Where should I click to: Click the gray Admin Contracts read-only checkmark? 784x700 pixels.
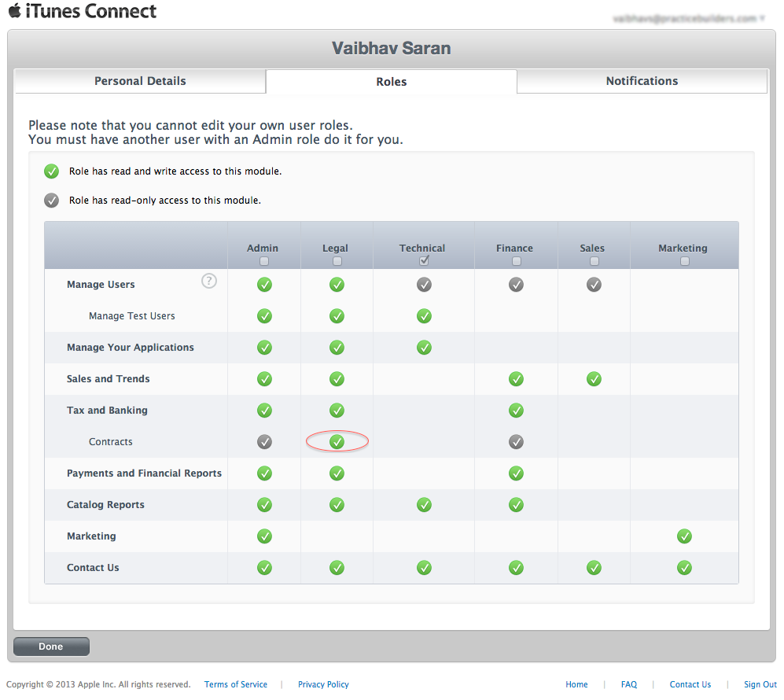(264, 442)
